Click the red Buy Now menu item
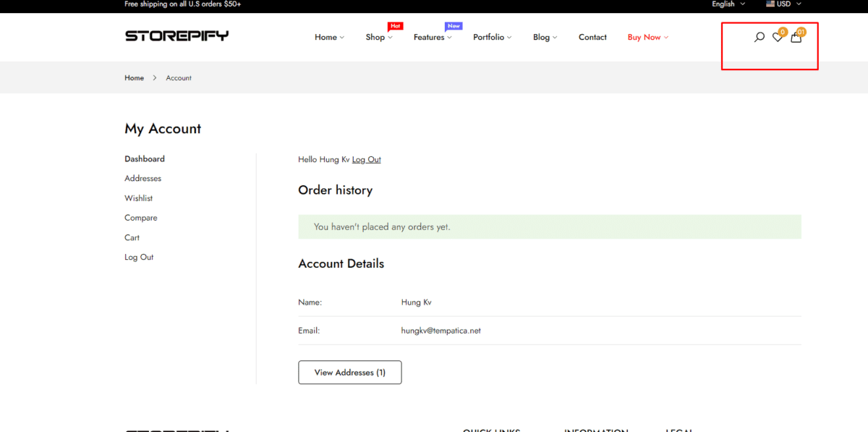 [647, 38]
